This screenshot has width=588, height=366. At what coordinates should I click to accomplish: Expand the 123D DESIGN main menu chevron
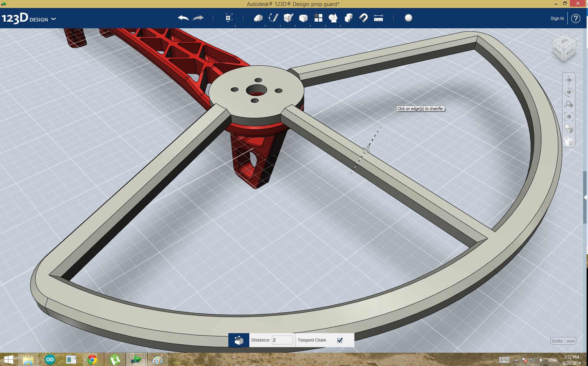tap(53, 19)
